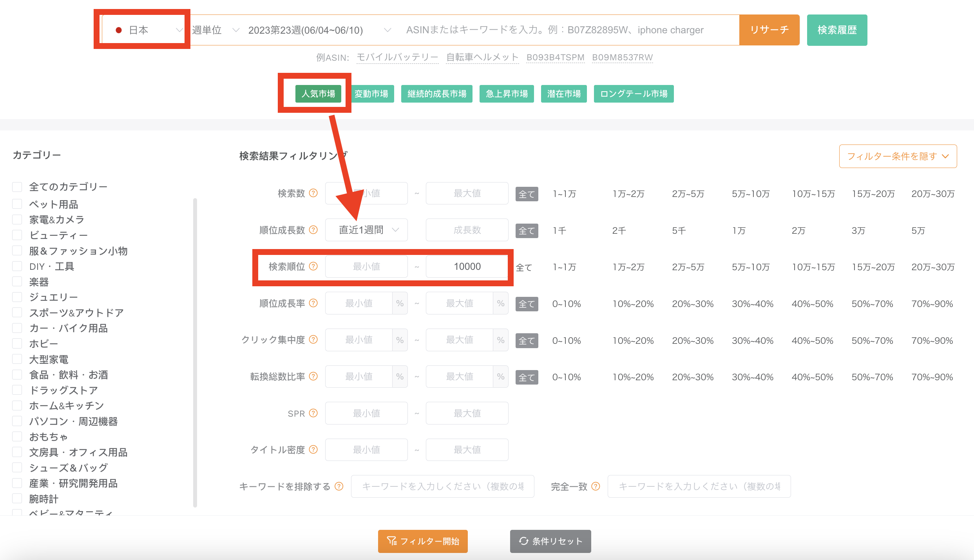Expand the 2023第23週 date dropdown

319,30
